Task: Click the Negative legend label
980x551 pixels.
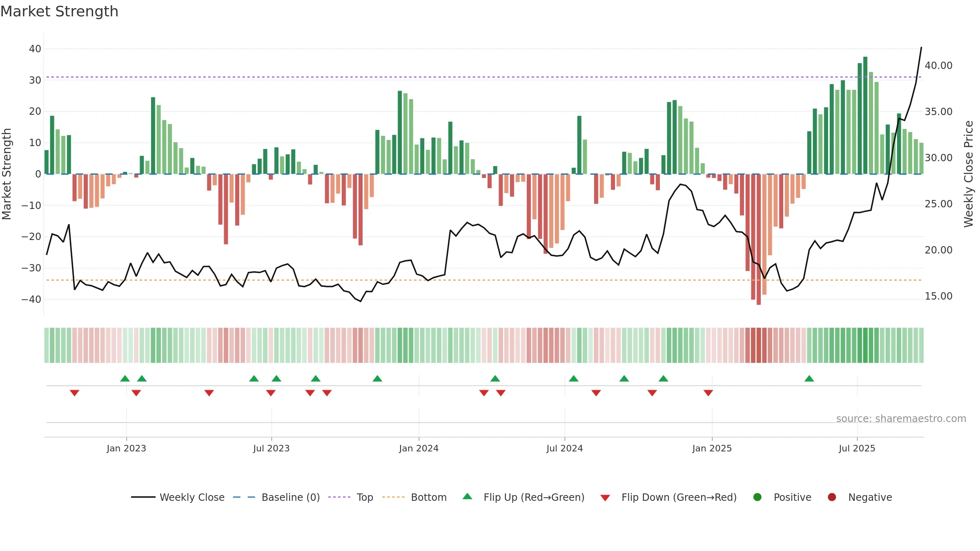Action: (x=870, y=497)
